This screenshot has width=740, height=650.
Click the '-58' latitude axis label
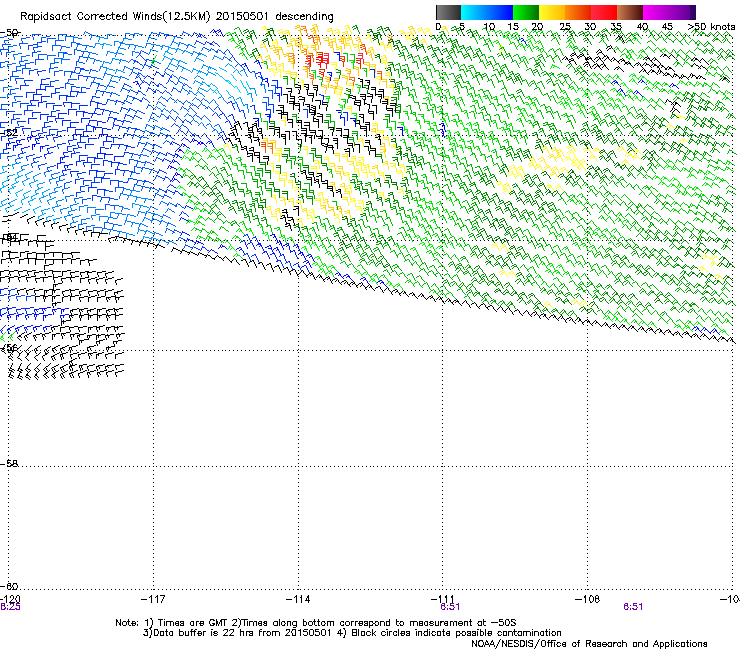click(9, 464)
